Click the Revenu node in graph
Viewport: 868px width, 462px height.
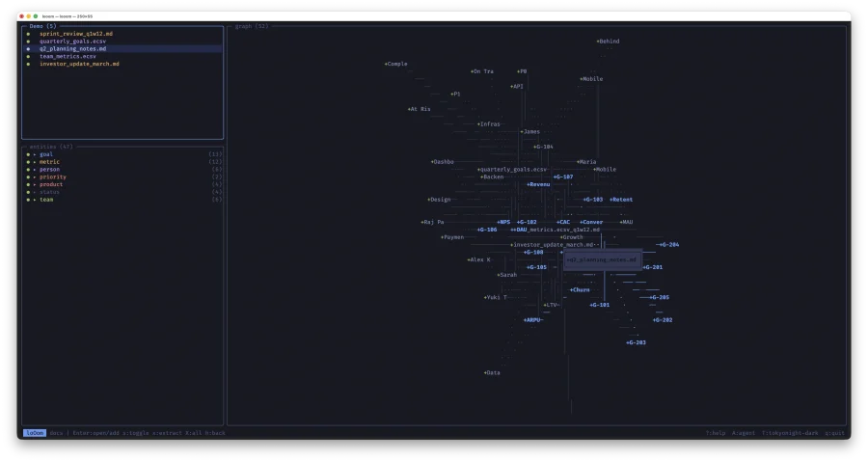(x=538, y=184)
